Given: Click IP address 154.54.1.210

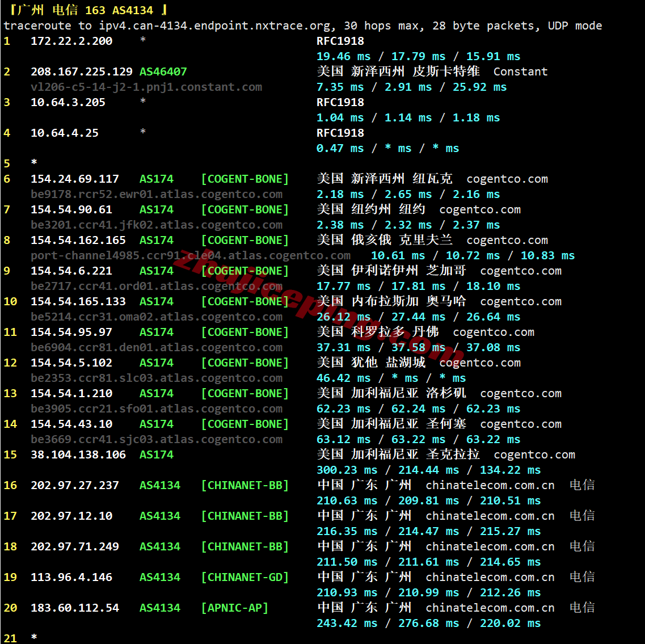Looking at the screenshot, I should [71, 393].
